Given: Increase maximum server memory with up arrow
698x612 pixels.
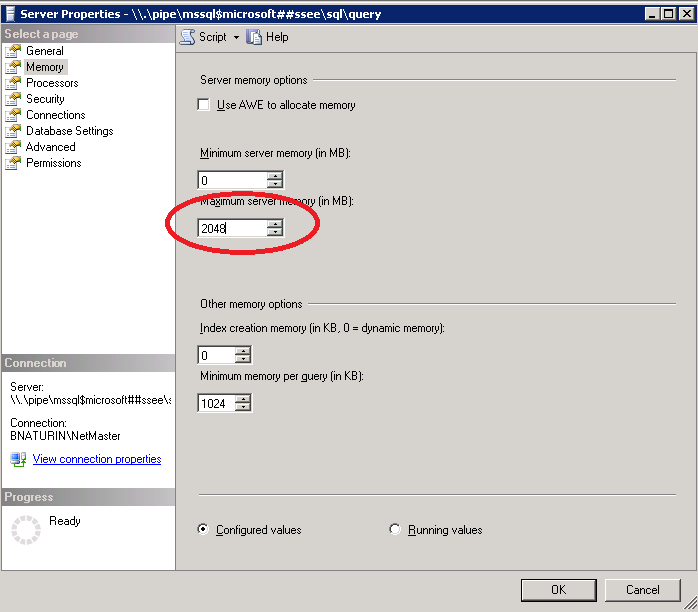Looking at the screenshot, I should [x=275, y=224].
